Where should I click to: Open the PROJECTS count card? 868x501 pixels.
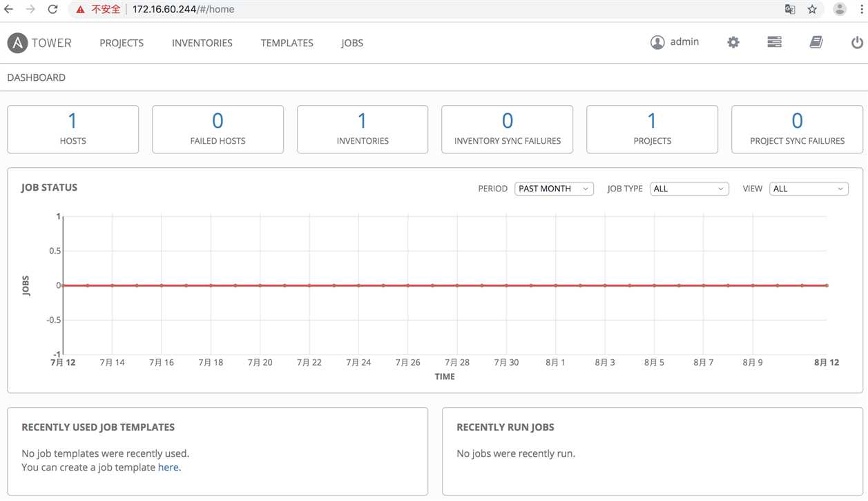652,129
